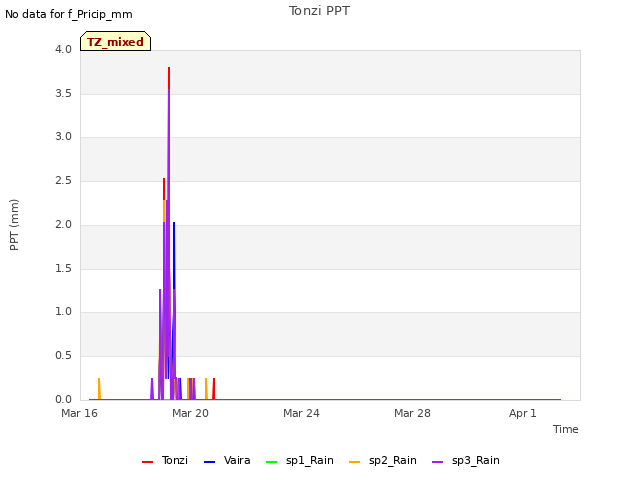Click the 1.0 y-axis tick label
This screenshot has height=480, width=640.
[63, 311]
